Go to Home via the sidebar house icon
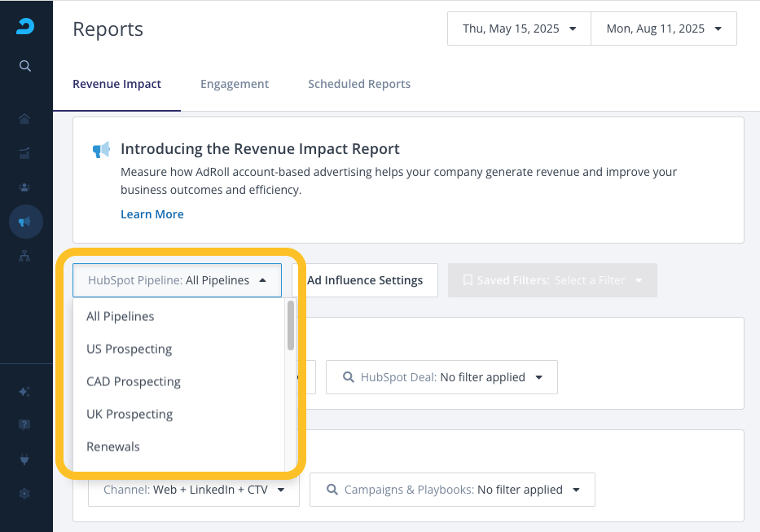This screenshot has width=760, height=532. (x=25, y=119)
